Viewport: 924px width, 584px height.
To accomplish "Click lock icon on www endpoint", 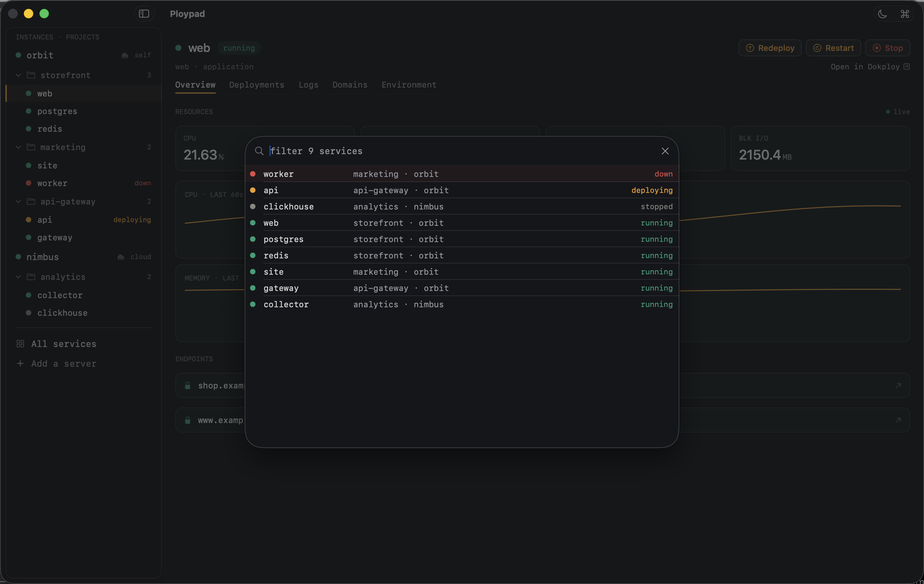I will click(188, 420).
